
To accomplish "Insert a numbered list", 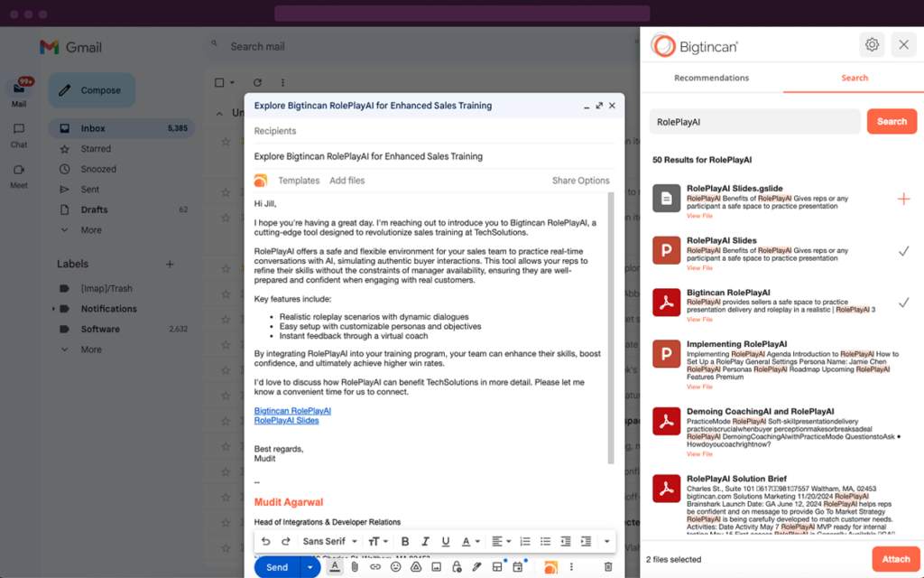I will pyautogui.click(x=524, y=541).
